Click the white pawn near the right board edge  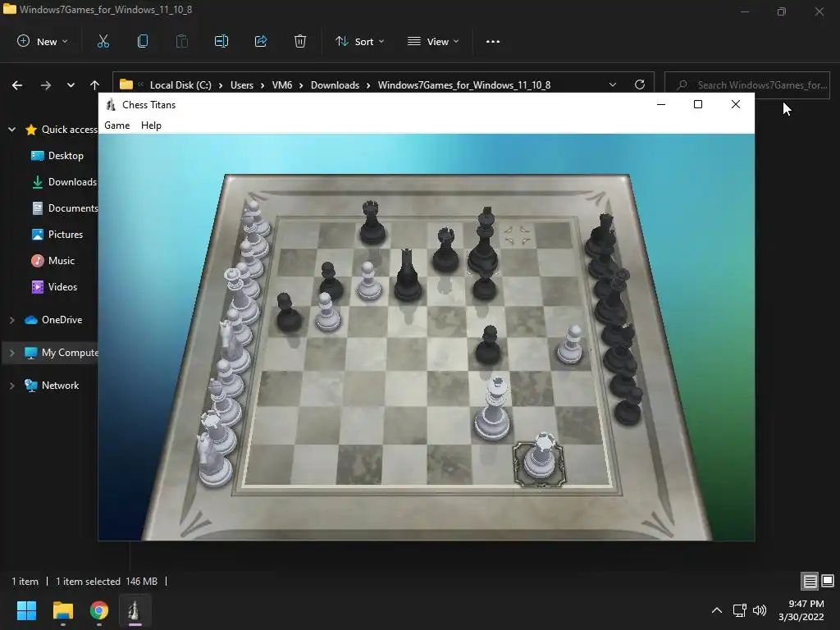571,345
